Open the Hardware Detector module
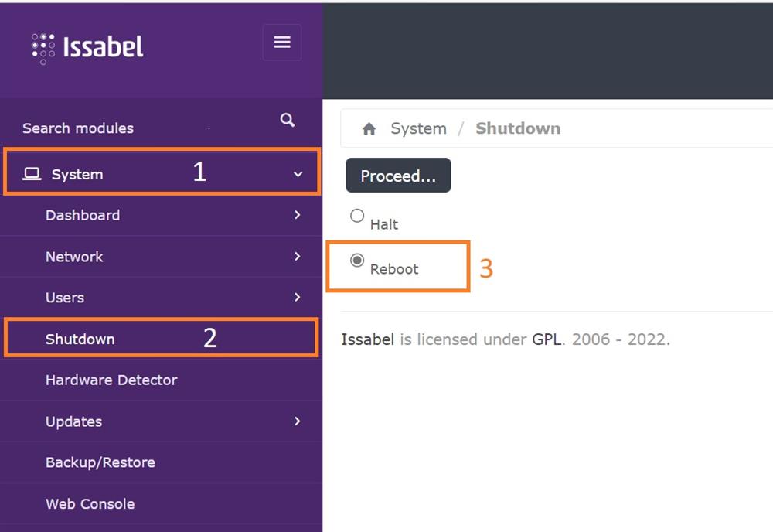 tap(111, 380)
